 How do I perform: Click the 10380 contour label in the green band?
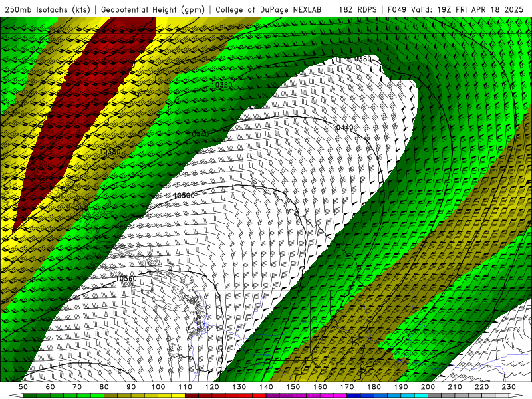pyautogui.click(x=222, y=85)
